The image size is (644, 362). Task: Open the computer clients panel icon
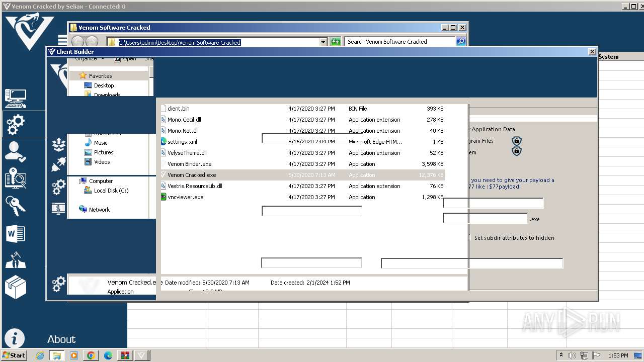[x=15, y=98]
